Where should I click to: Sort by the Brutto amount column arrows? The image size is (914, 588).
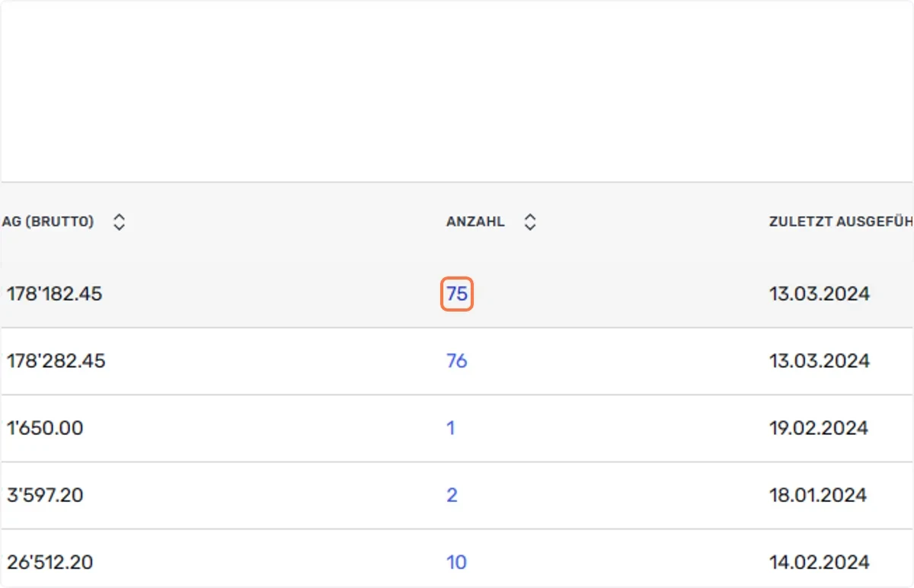point(119,222)
